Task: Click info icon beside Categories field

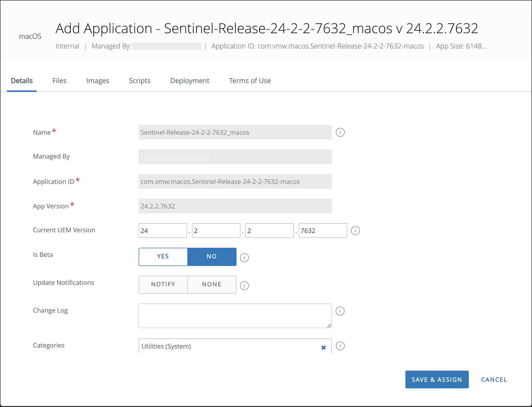Action: click(x=340, y=346)
